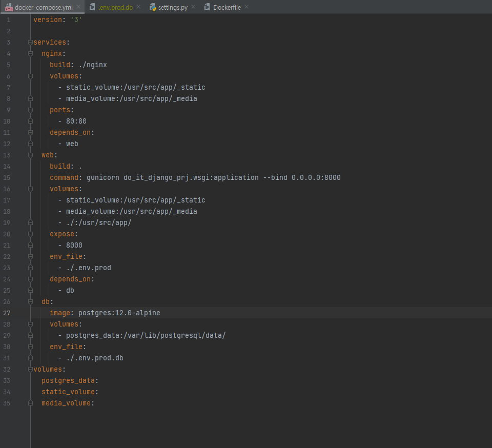This screenshot has height=448, width=492.
Task: Click the Python icon on settings.py tab
Action: click(153, 7)
